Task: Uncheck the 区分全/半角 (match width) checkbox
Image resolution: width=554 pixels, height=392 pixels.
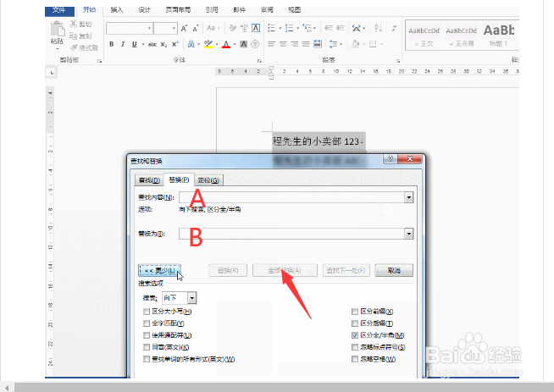Action: [355, 335]
